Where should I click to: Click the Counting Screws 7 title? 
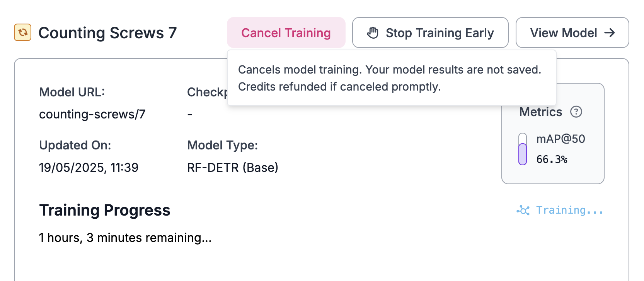tap(107, 33)
